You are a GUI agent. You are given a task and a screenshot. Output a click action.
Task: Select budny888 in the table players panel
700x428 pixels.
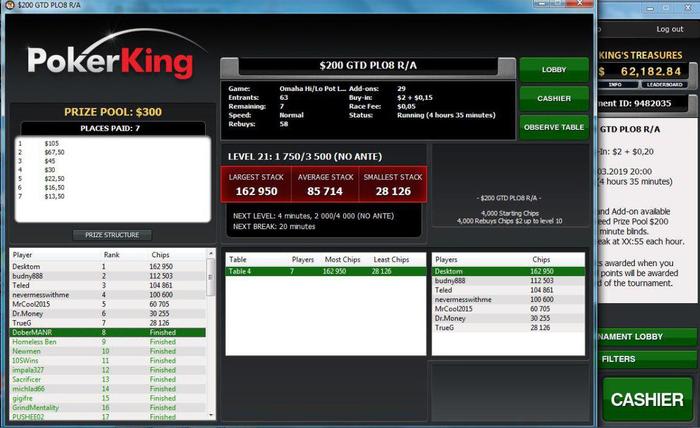(x=508, y=281)
